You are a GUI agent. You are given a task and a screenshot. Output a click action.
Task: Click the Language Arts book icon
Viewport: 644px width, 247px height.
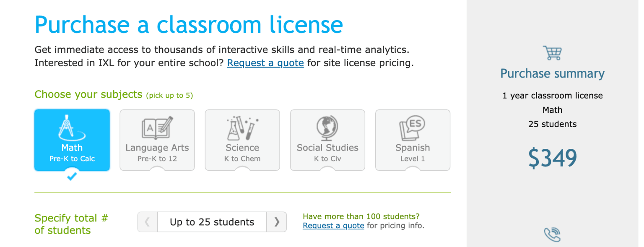pos(157,128)
